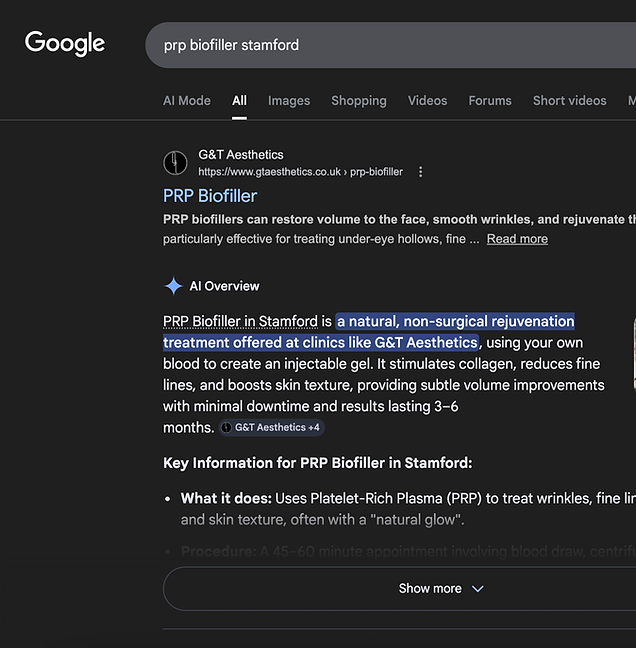Click the G&T Aesthetics site name

pyautogui.click(x=241, y=155)
